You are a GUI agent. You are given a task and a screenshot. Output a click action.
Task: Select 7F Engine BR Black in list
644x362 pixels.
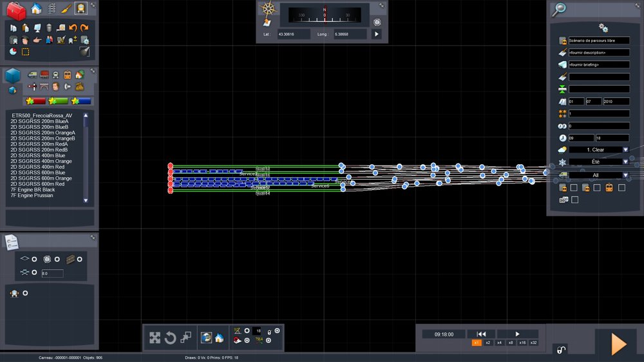pyautogui.click(x=32, y=190)
